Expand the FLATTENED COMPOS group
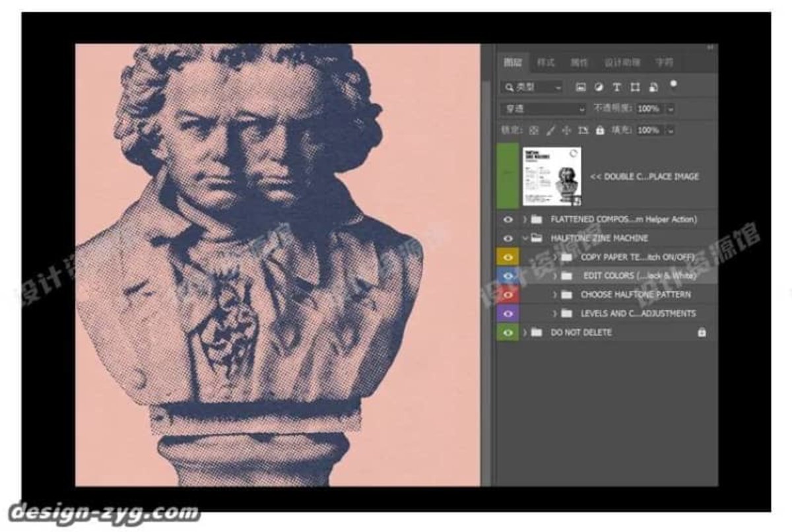This screenshot has height=532, width=792. click(x=525, y=219)
